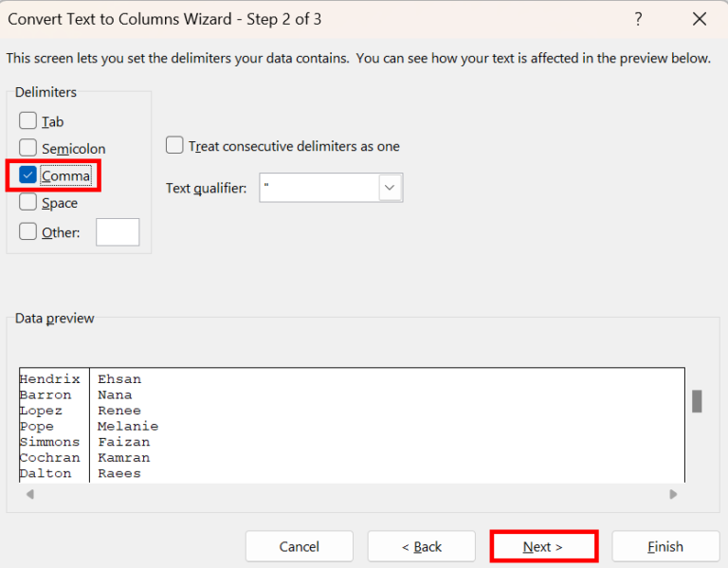Proceed with the Next button
The image size is (728, 568).
tap(543, 546)
